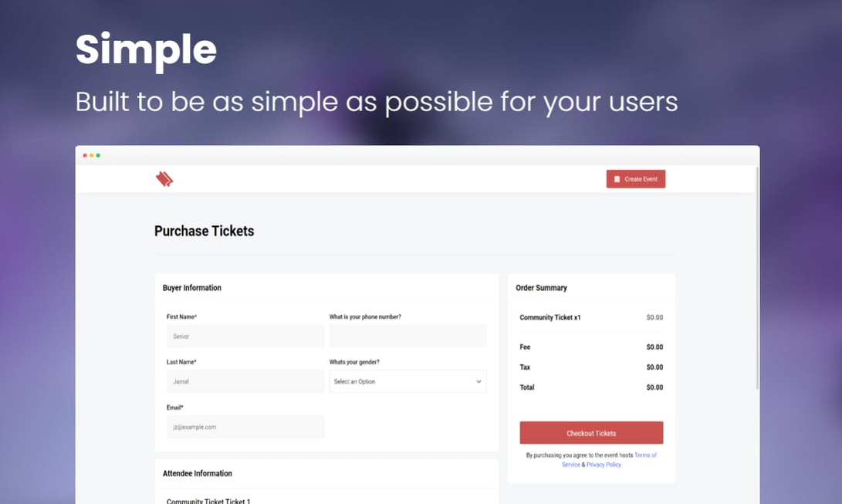The width and height of the screenshot is (842, 504).
Task: Select the Email input box
Action: [x=245, y=427]
